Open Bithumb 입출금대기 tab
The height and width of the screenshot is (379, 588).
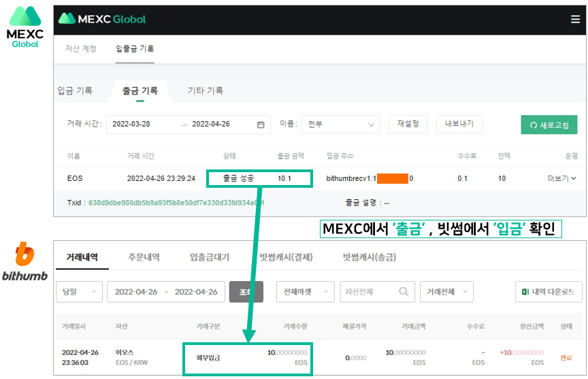tap(209, 257)
